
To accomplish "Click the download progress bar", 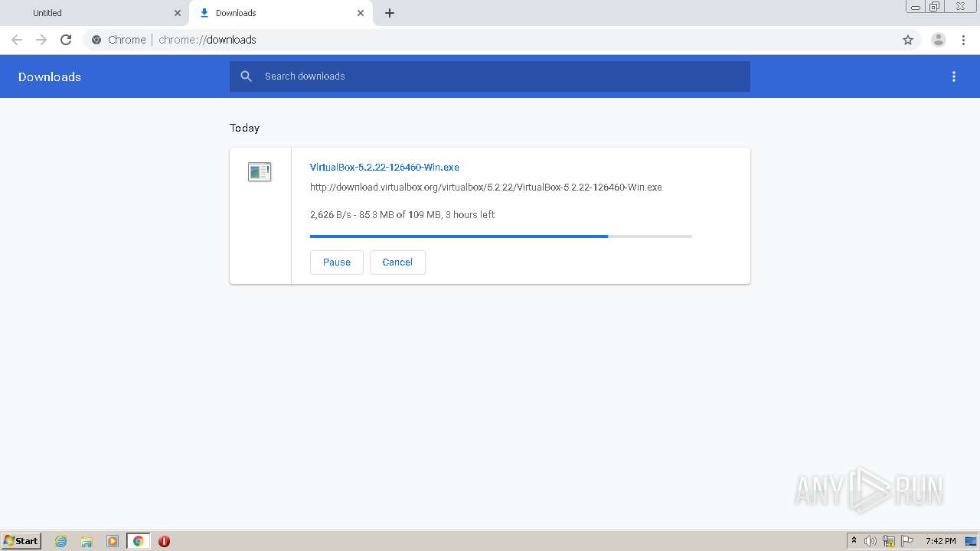I will coord(501,236).
